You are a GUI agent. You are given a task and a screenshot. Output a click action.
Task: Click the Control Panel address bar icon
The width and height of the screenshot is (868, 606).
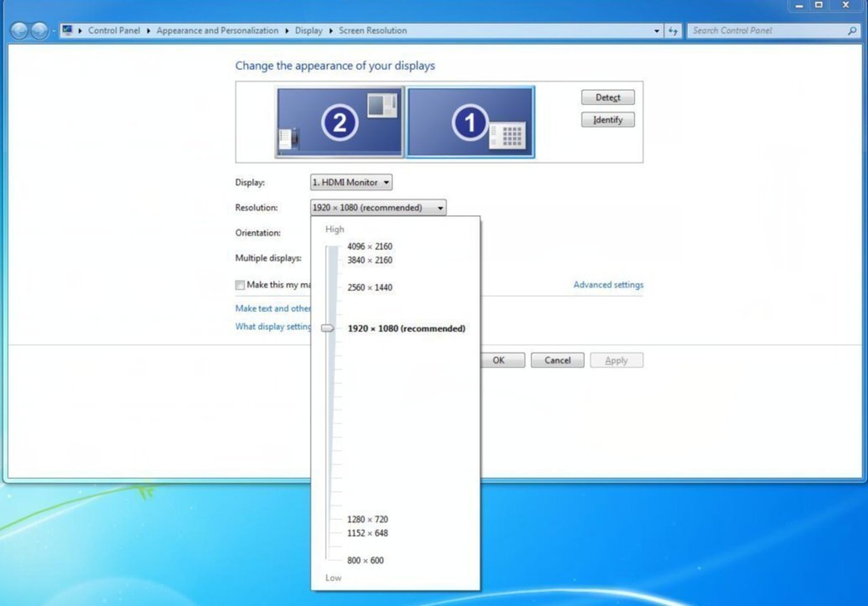[x=67, y=31]
